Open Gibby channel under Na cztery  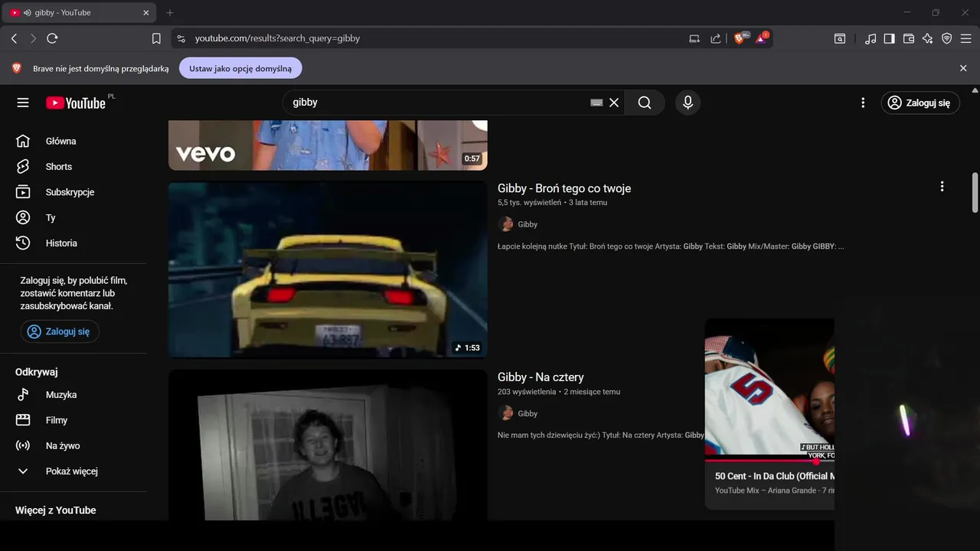coord(528,413)
